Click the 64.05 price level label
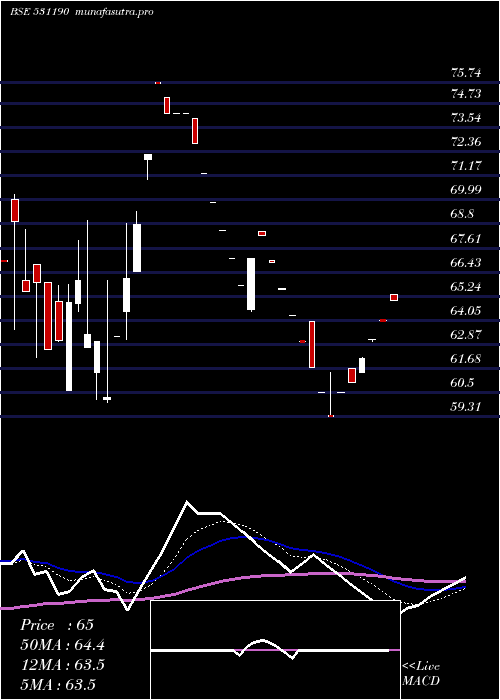This screenshot has width=500, height=700. [x=466, y=311]
